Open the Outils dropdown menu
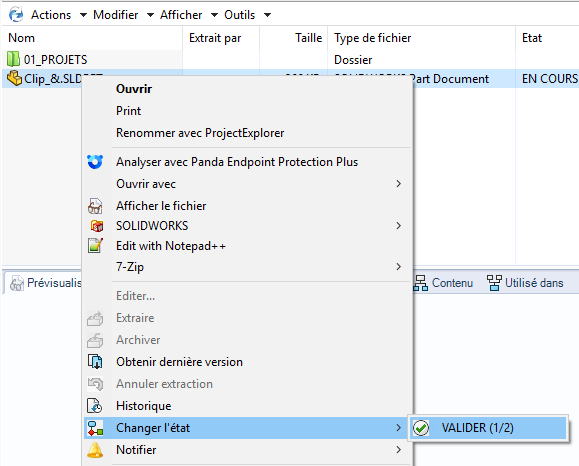This screenshot has height=466, width=579. (247, 15)
